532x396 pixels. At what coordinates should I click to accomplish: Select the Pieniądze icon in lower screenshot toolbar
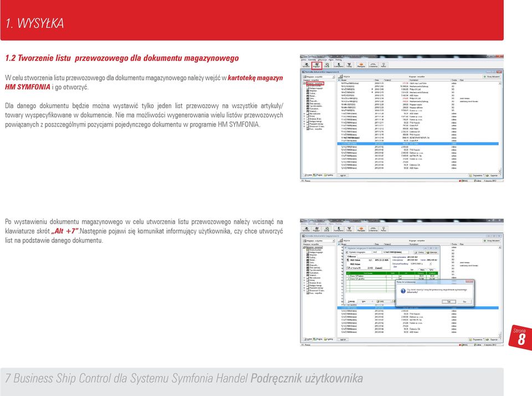coord(361,229)
